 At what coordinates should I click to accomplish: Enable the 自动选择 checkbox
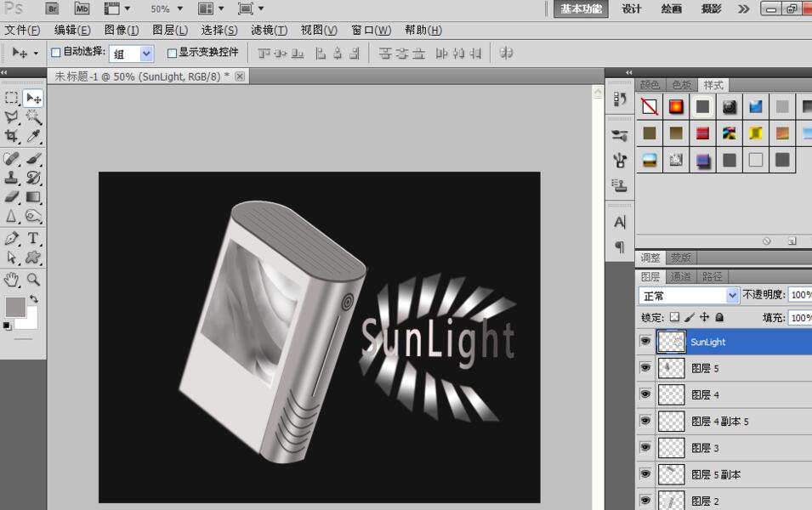(x=56, y=53)
